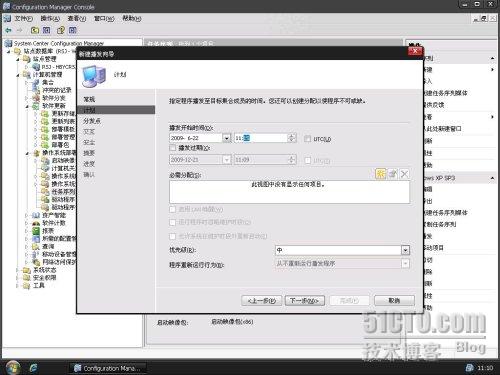Go to the 常规 wizard step
Image resolution: width=500 pixels, height=375 pixels.
(89, 99)
